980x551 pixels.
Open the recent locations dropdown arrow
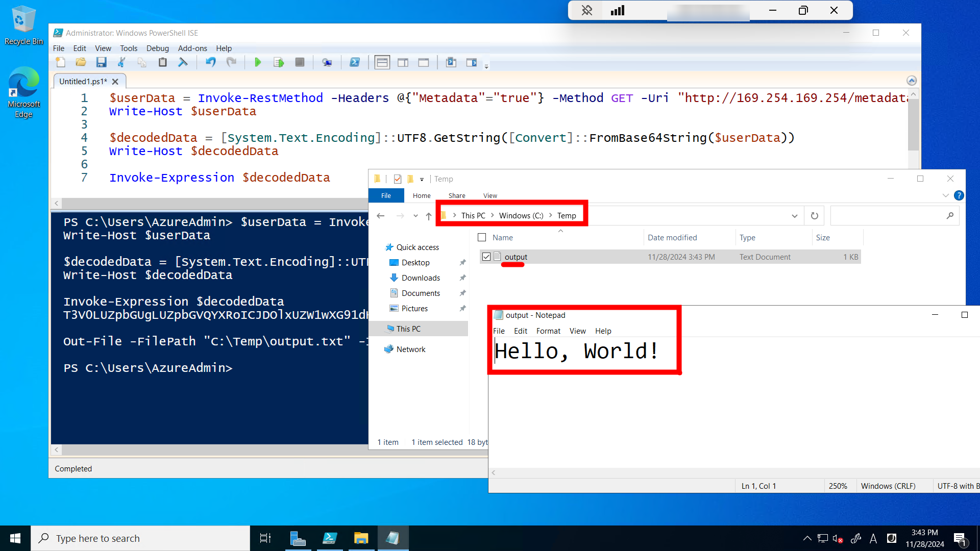415,216
